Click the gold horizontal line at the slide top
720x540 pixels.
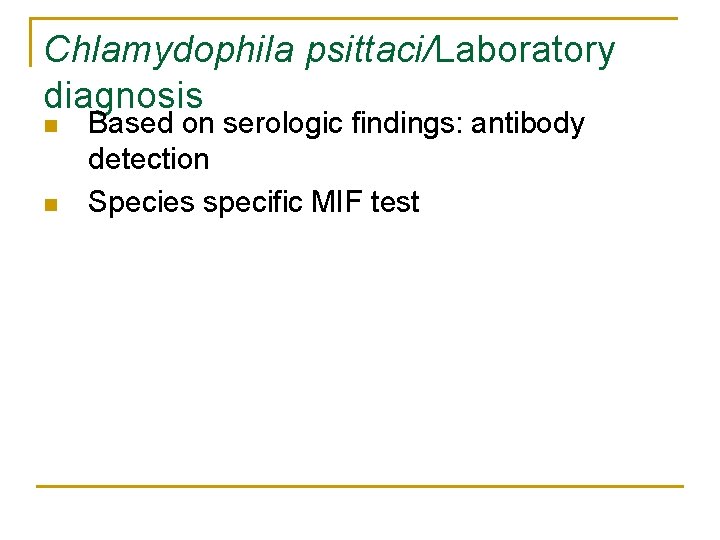[400, 18]
